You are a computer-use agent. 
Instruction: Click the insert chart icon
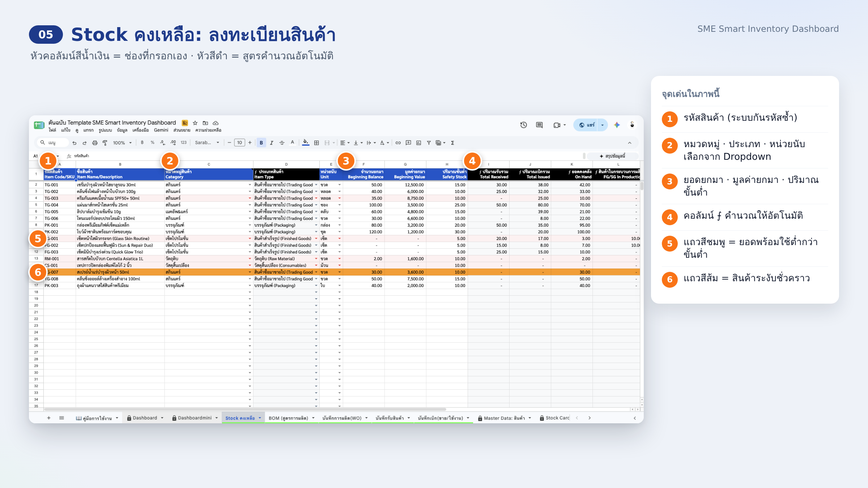tap(418, 143)
